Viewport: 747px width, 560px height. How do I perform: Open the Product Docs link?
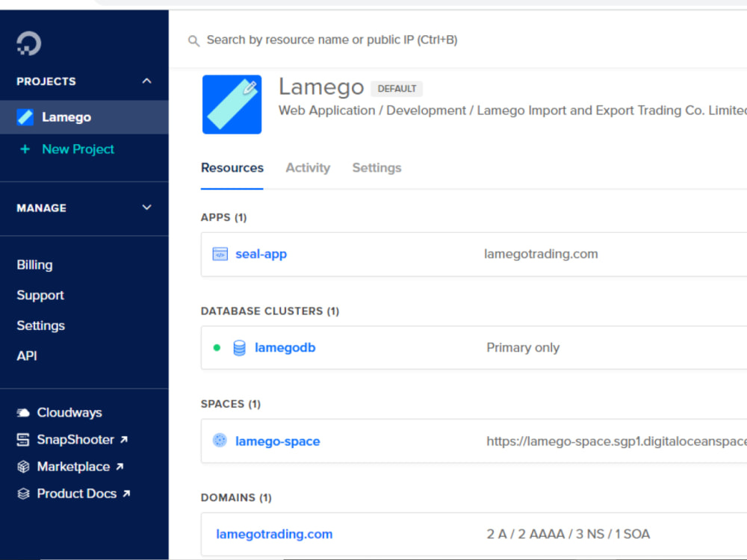(77, 494)
